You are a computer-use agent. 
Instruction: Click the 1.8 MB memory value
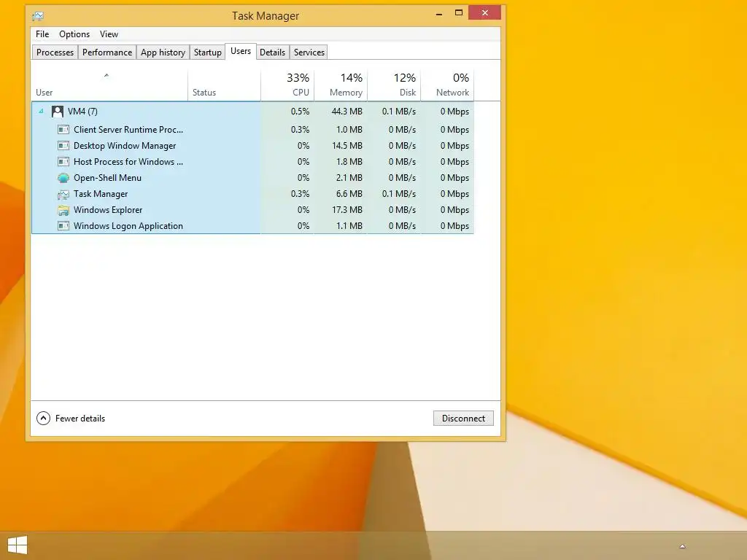[x=349, y=162]
